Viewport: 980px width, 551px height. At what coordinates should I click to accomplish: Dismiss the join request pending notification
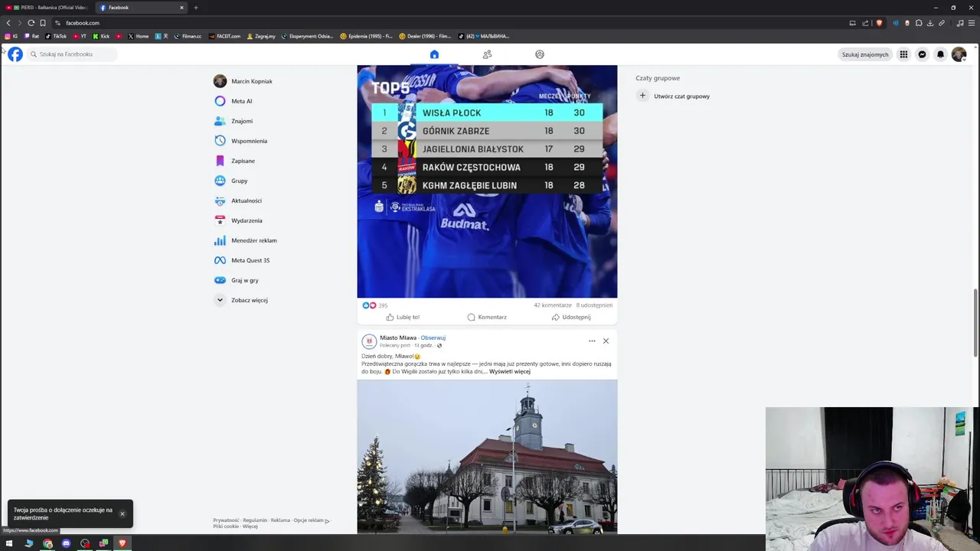tap(122, 514)
